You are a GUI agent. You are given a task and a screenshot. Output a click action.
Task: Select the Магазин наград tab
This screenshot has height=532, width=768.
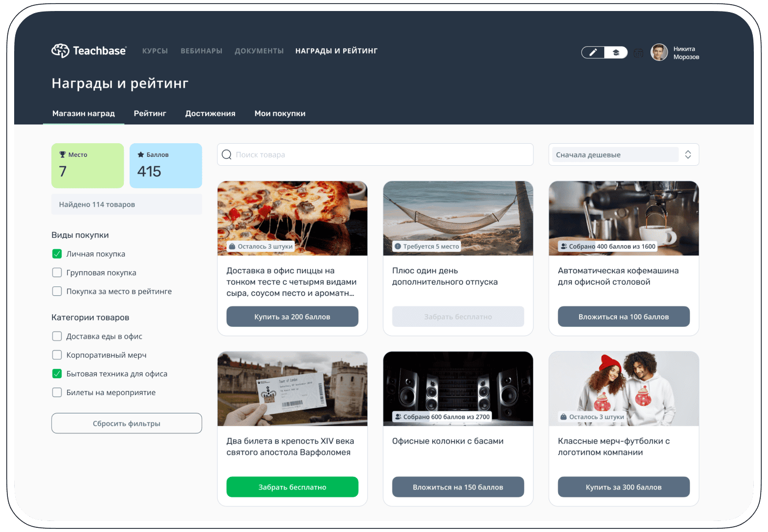83,113
